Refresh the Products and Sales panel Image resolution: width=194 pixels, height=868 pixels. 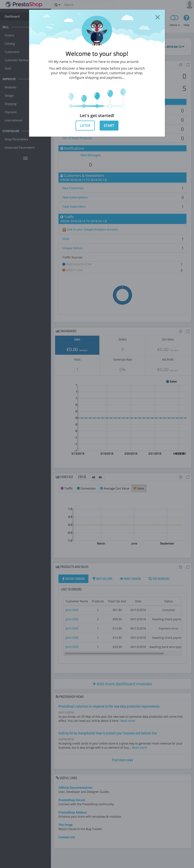(188, 567)
